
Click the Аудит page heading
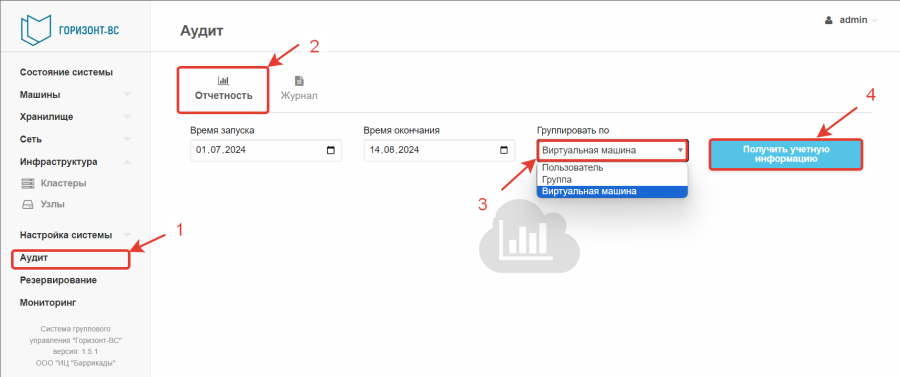click(201, 31)
